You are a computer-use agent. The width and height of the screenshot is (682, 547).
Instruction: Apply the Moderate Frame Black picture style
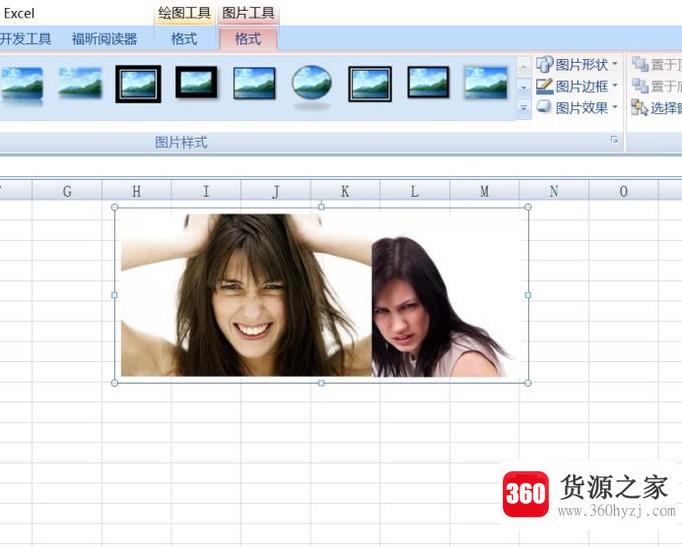[428, 82]
